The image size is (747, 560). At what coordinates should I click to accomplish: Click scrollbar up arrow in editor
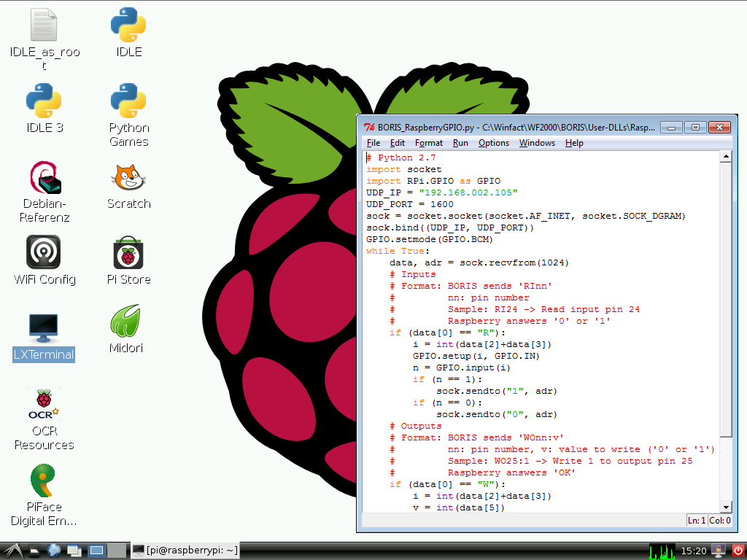coord(726,157)
